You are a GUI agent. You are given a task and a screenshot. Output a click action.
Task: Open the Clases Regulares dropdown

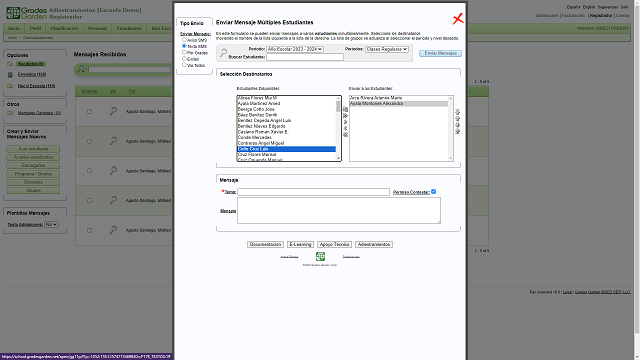coord(387,49)
